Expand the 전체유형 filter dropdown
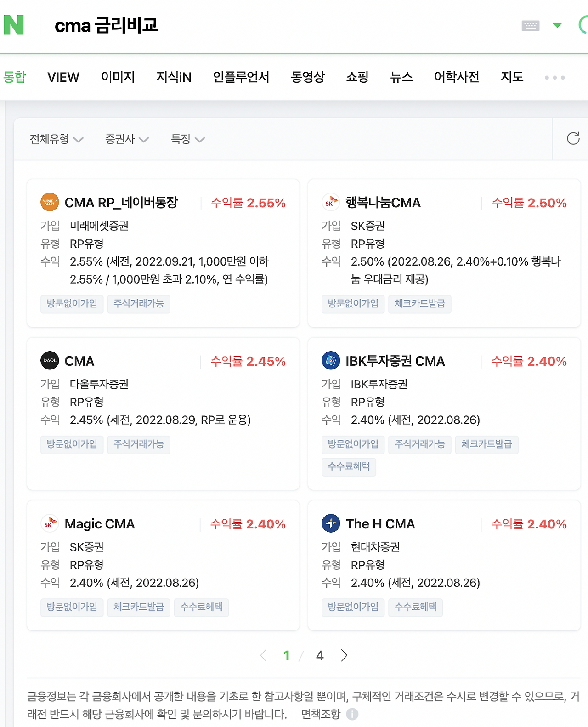This screenshot has height=727, width=588. tap(56, 139)
